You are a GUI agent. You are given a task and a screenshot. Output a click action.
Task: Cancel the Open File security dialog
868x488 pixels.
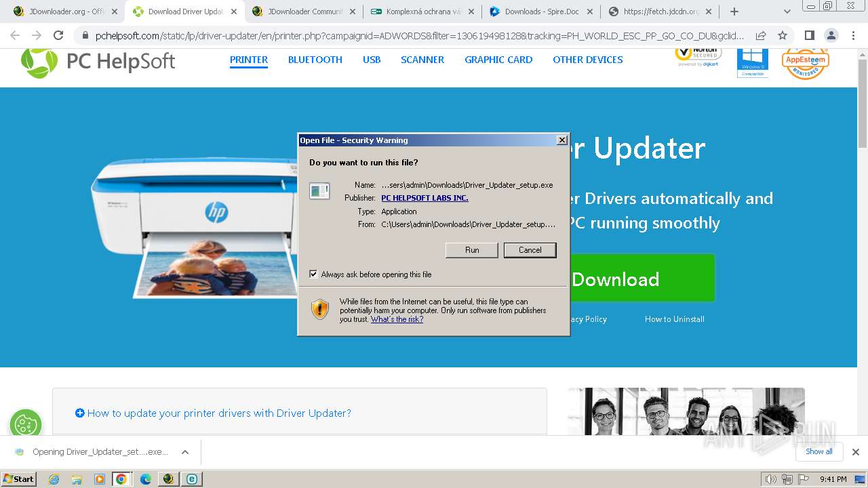pyautogui.click(x=530, y=250)
